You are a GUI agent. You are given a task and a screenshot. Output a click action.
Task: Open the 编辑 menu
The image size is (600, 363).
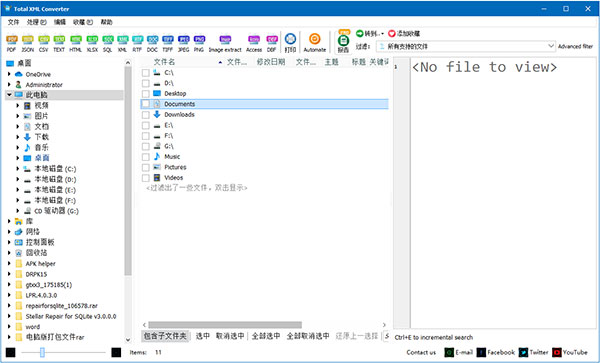60,22
